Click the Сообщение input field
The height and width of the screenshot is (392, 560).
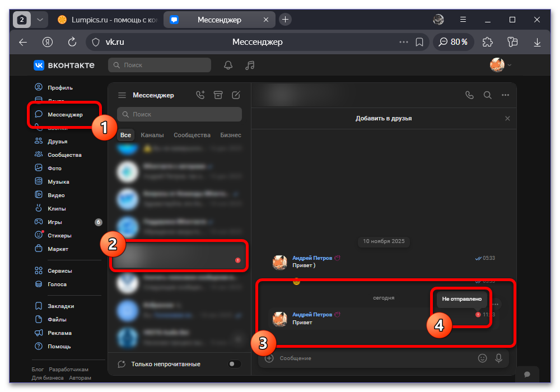(375, 358)
